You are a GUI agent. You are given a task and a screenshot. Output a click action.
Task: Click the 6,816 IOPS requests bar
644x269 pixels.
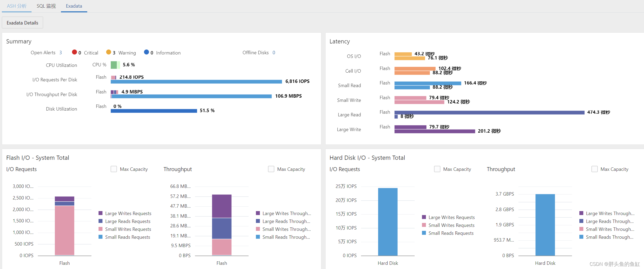[x=196, y=82]
